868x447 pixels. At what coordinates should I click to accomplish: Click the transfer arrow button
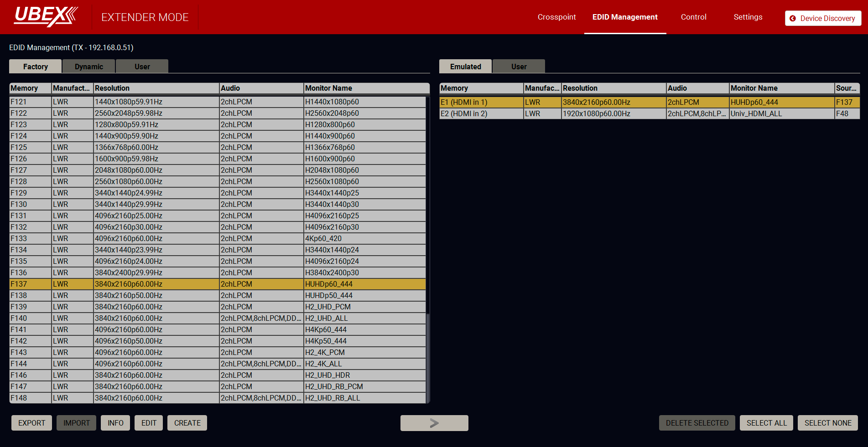[x=434, y=423]
